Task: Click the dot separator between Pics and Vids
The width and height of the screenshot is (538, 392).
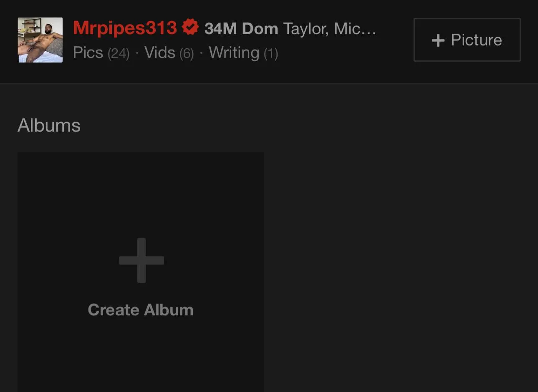Action: (x=137, y=53)
